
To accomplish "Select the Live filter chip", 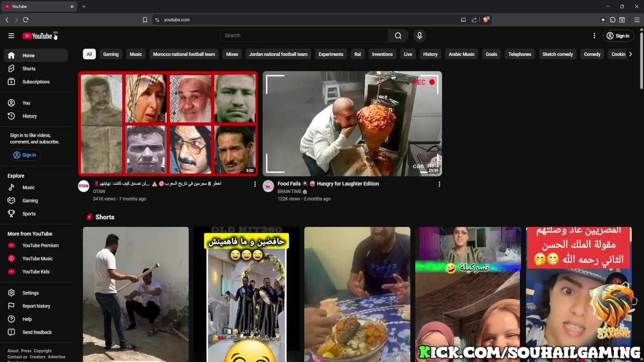I will (408, 54).
